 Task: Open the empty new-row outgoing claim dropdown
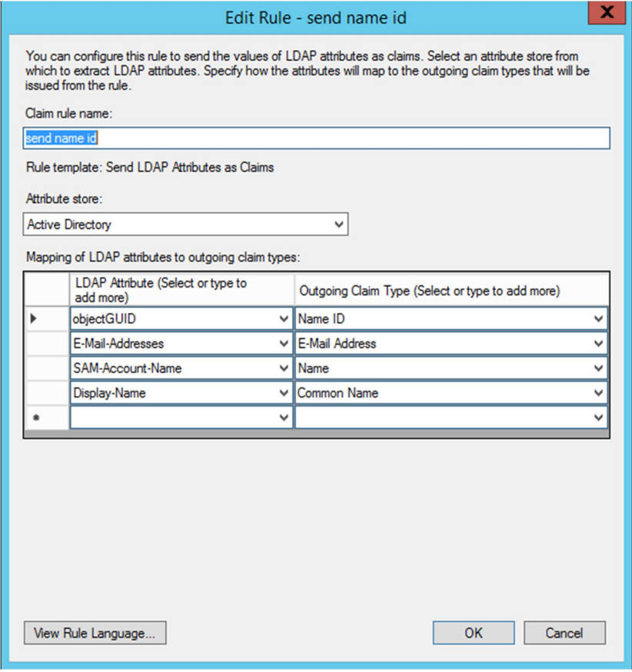[x=598, y=418]
